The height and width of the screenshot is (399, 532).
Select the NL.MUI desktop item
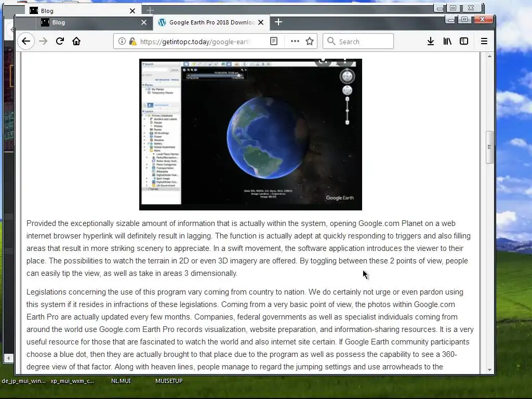tap(121, 381)
